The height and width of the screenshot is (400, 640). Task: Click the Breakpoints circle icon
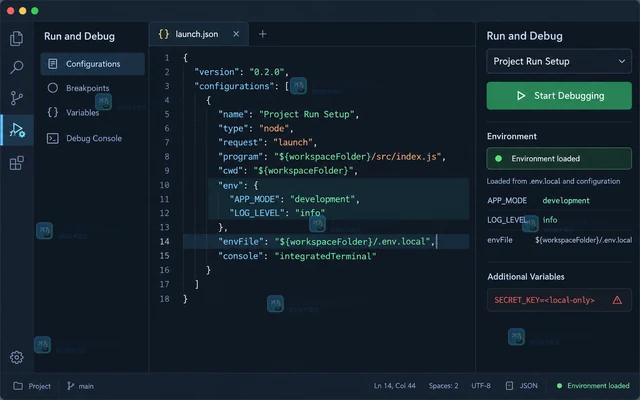point(53,88)
